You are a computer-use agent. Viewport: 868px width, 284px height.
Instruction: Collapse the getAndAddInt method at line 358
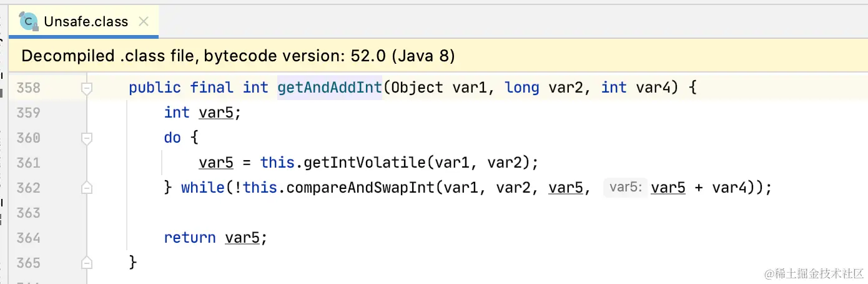point(87,88)
